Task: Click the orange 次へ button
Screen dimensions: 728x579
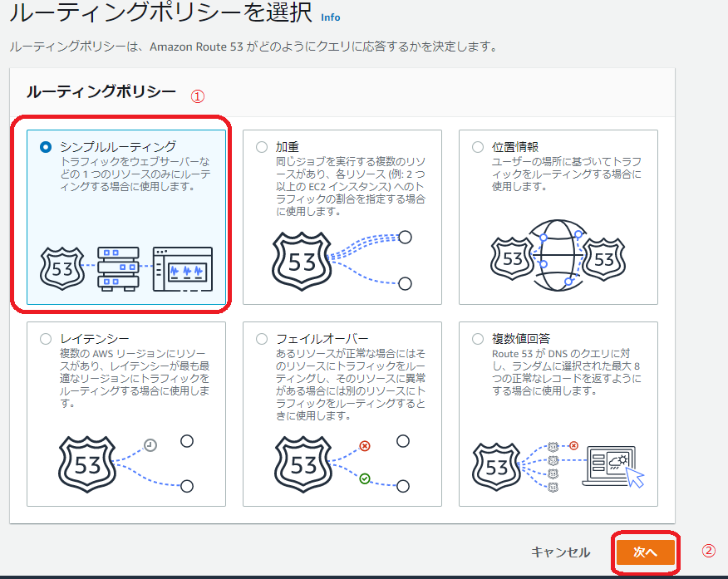Action: [x=646, y=552]
